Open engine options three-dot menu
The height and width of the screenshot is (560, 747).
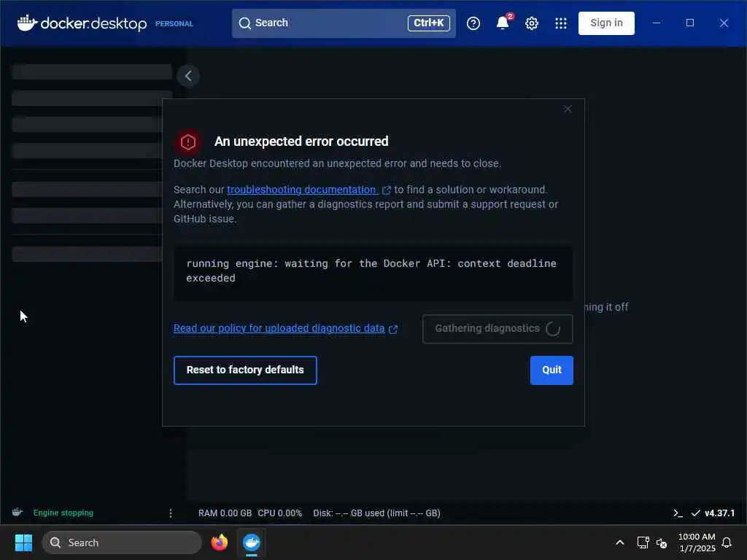click(x=171, y=513)
